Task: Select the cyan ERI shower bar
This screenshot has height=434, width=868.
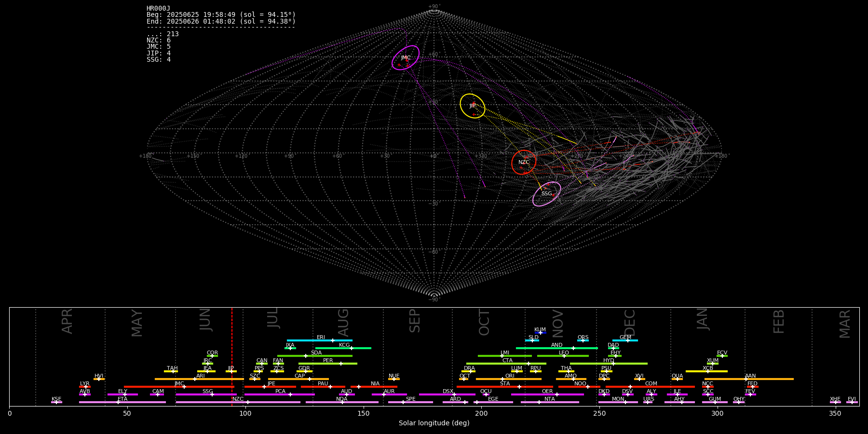Action: pyautogui.click(x=320, y=340)
